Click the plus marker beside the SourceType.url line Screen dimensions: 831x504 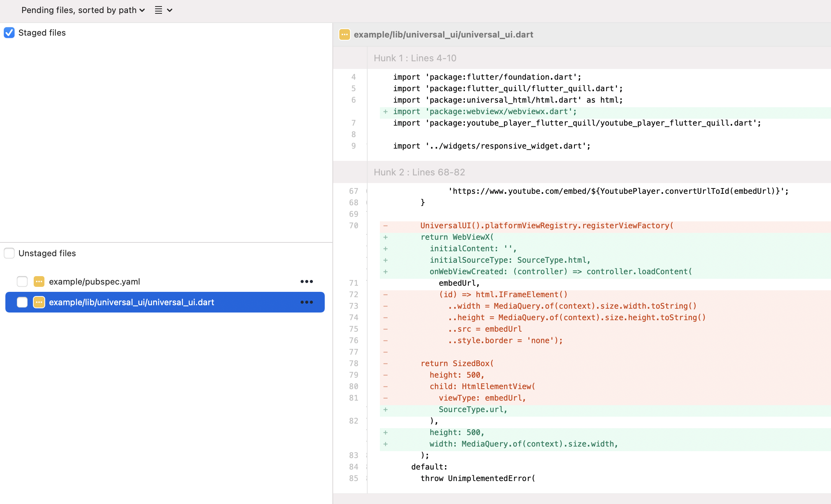click(385, 409)
